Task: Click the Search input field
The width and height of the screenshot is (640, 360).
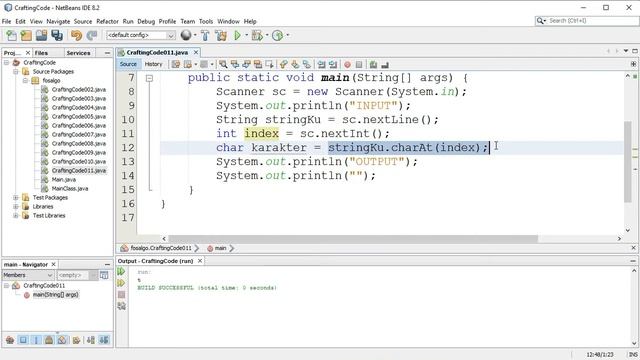Action: click(587, 20)
